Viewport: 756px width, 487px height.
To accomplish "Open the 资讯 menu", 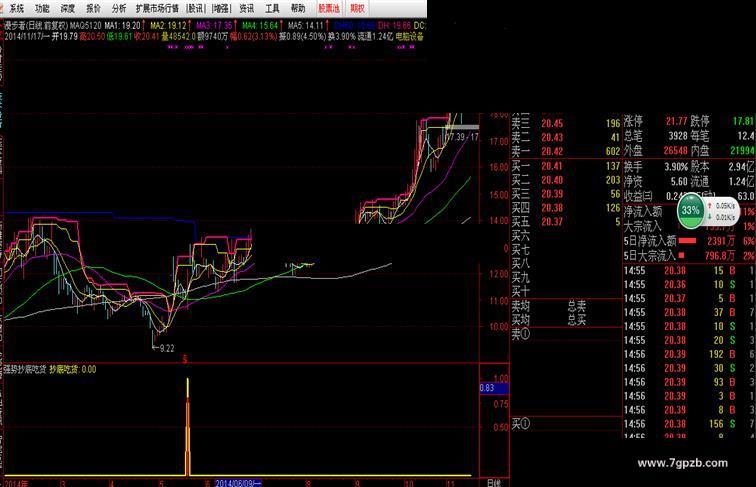I will pyautogui.click(x=247, y=8).
